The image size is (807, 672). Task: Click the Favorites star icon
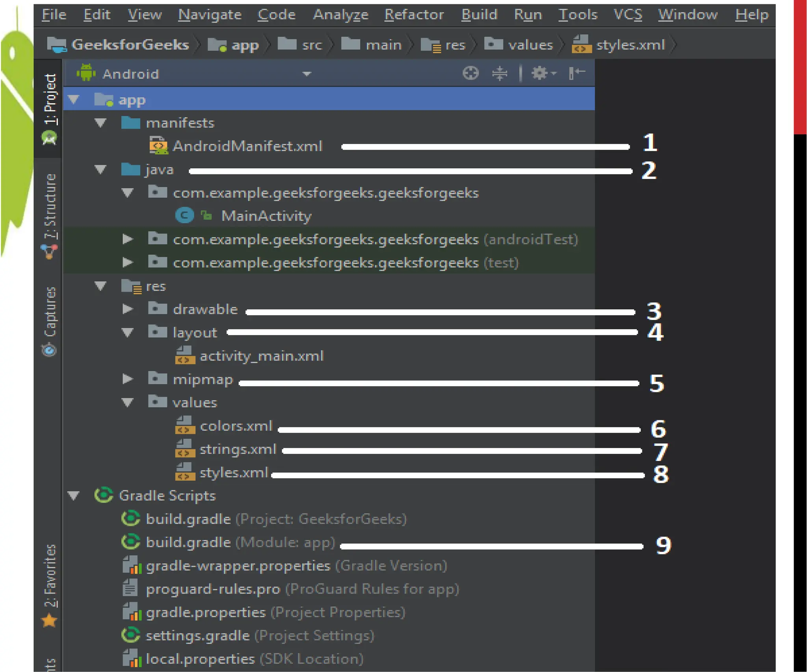(49, 621)
